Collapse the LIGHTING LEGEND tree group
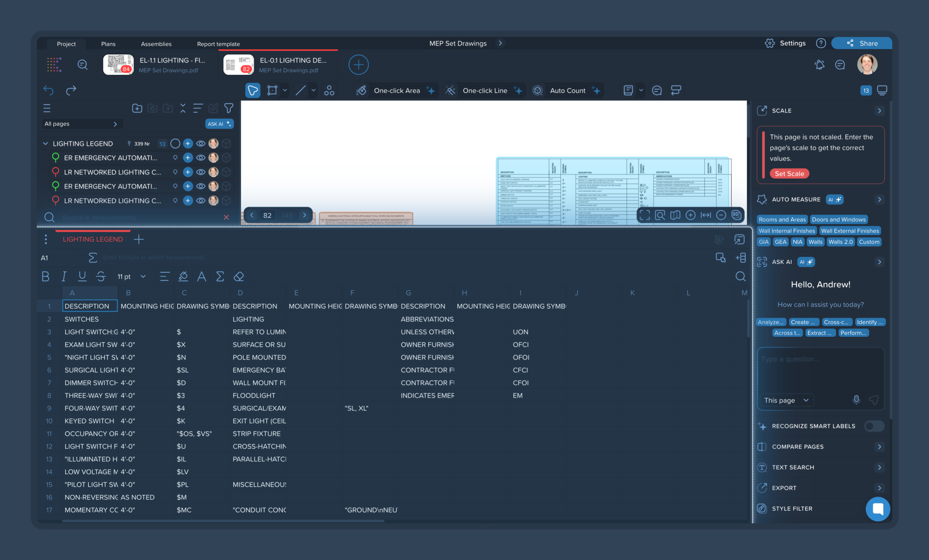The height and width of the screenshot is (560, 929). [x=45, y=143]
